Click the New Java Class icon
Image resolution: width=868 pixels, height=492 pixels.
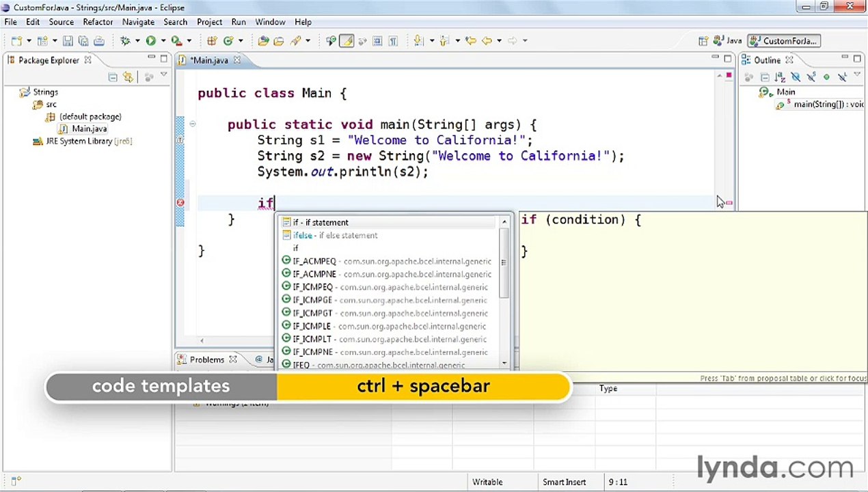pyautogui.click(x=228, y=41)
